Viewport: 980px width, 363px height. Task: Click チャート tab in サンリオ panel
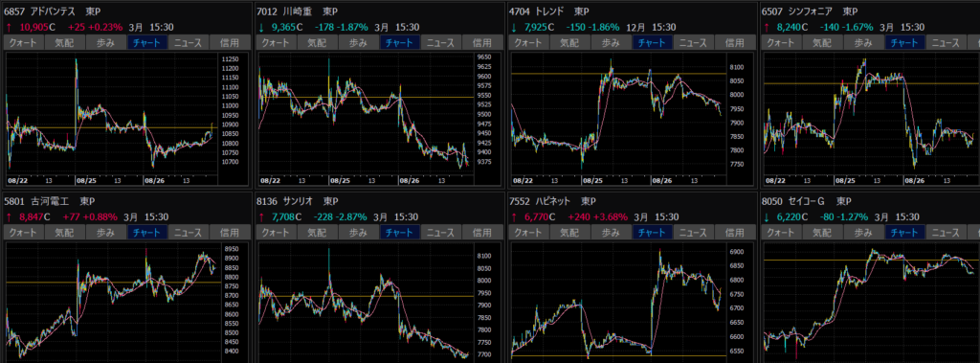(x=399, y=232)
